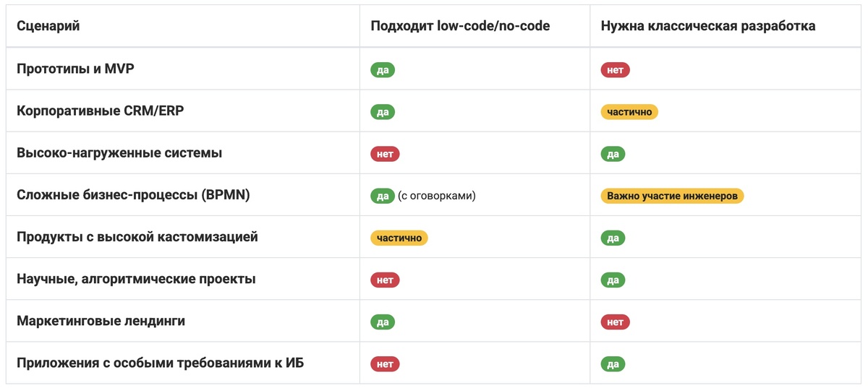This screenshot has height=388, width=868.
Task: Select 'Сложные бизнес-процессы (BPMN)' row label
Action: pos(133,195)
